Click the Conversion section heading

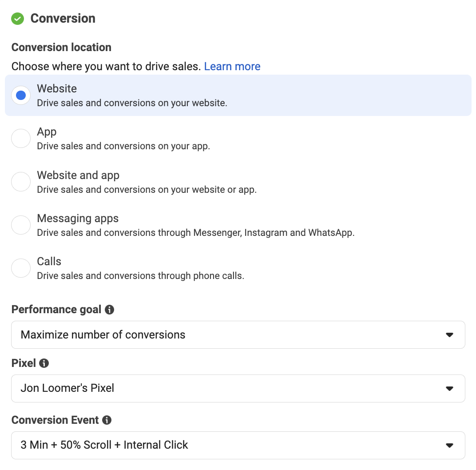click(63, 19)
